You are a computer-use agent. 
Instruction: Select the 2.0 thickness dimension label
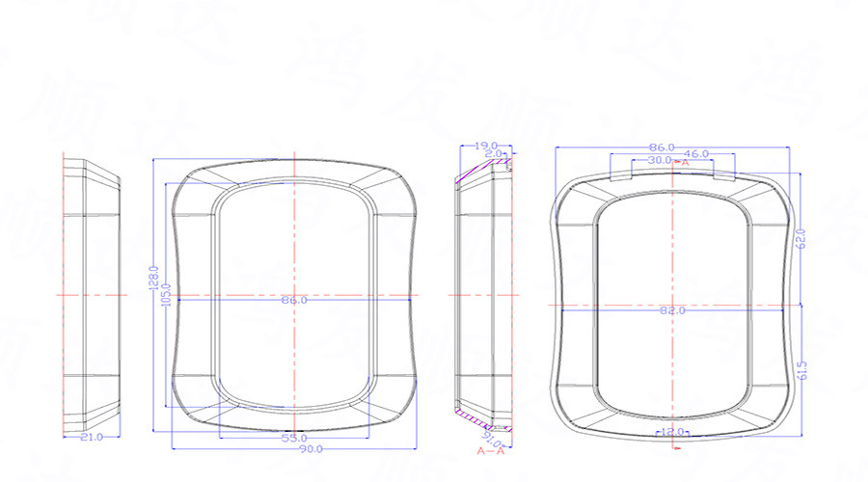(493, 154)
